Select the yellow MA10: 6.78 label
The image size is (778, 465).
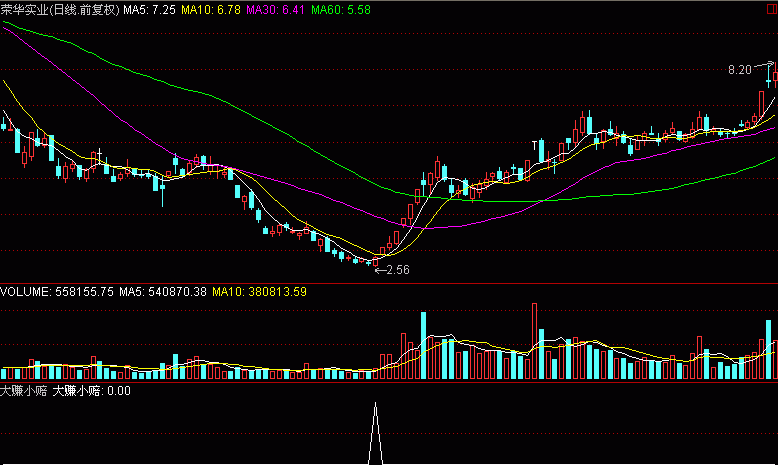pyautogui.click(x=210, y=10)
